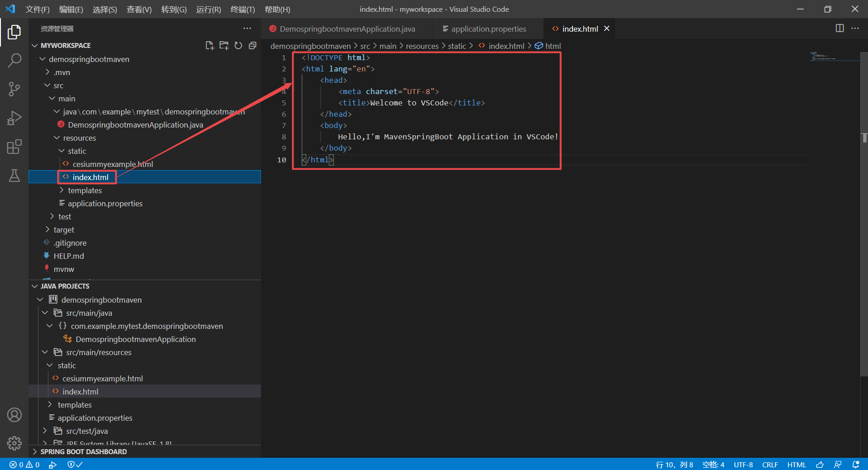Click the status bar run launch icon
868x470 pixels.
(x=53, y=465)
